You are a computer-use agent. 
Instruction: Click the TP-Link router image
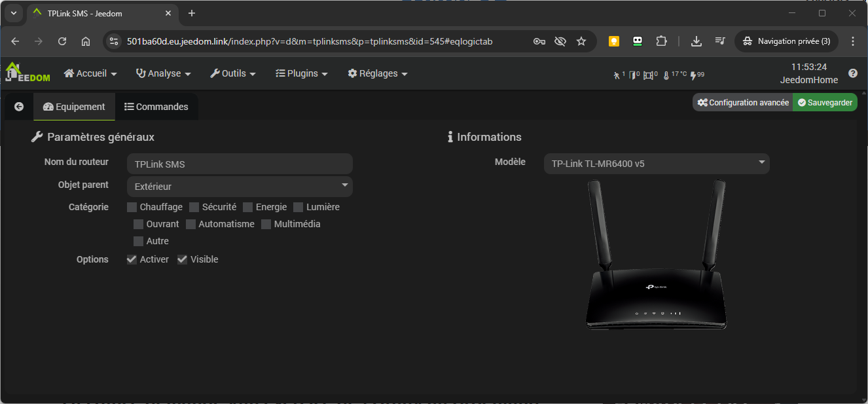(657, 255)
